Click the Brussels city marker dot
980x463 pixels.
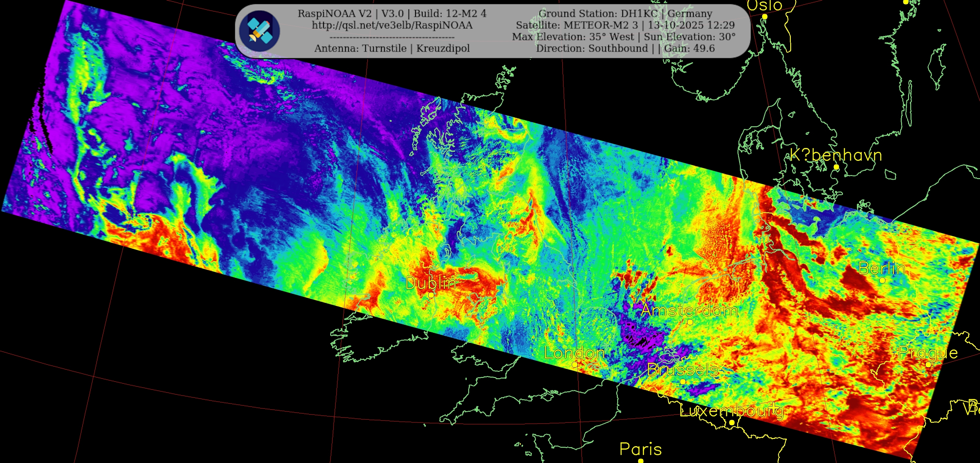coord(683,382)
